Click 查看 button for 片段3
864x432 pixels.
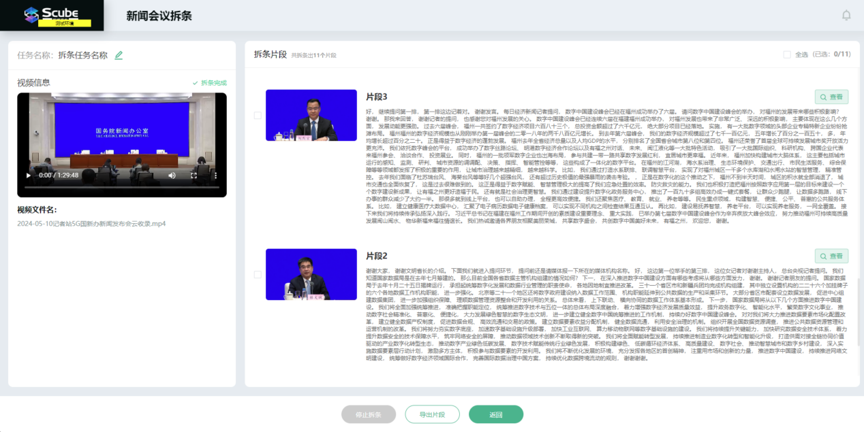click(831, 97)
